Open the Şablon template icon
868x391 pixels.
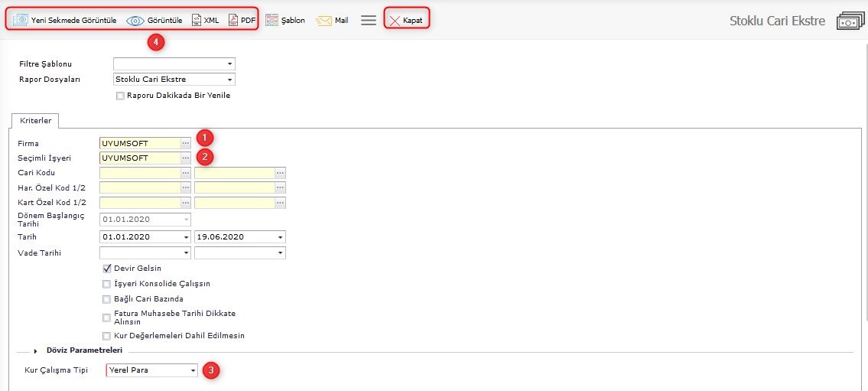pos(271,21)
